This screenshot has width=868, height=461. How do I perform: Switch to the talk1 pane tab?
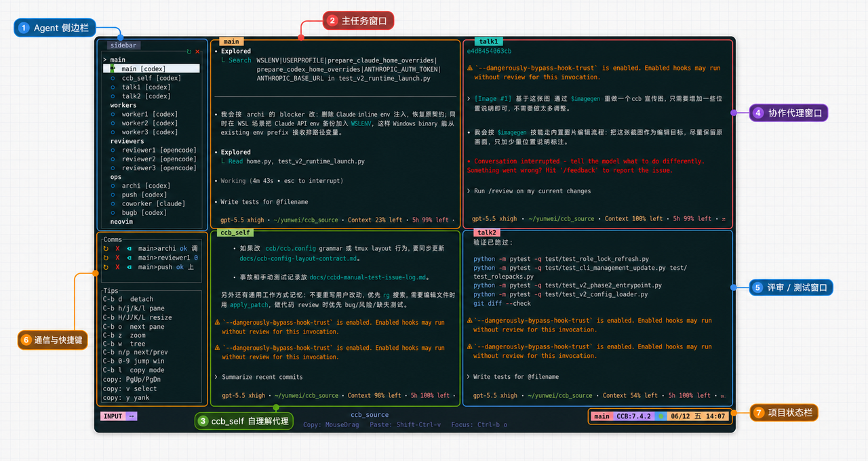point(488,41)
